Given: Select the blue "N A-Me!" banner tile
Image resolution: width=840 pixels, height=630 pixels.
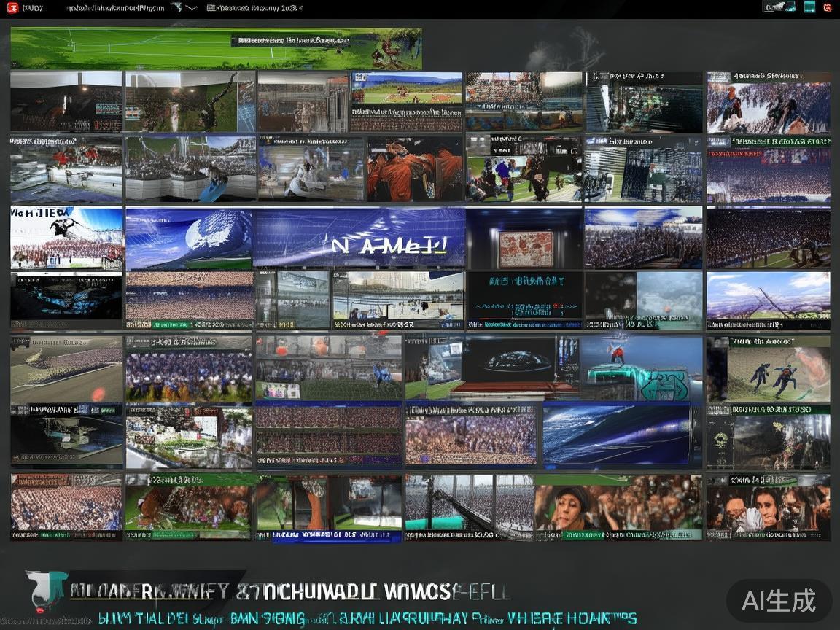Looking at the screenshot, I should coord(359,238).
